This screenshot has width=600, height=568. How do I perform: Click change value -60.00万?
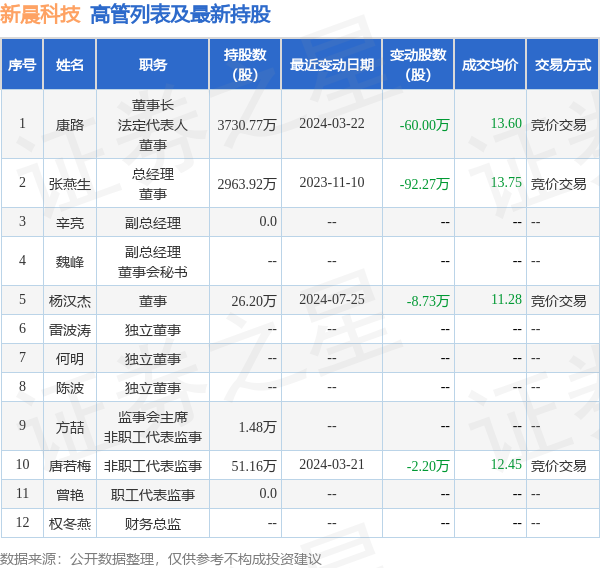coord(424,125)
